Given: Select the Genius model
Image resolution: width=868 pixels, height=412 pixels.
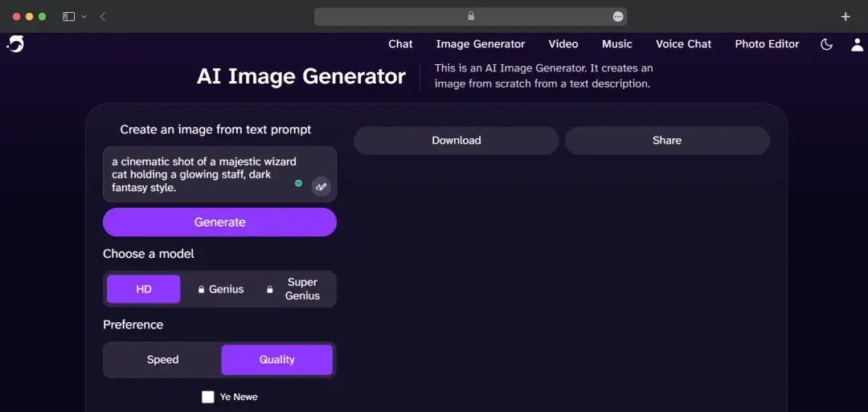Looking at the screenshot, I should (220, 289).
